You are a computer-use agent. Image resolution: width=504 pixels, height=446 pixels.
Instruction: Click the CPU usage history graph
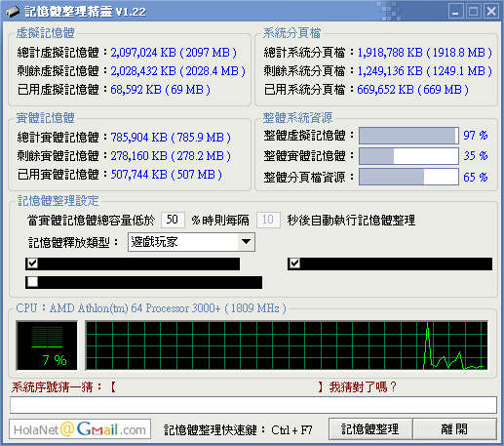(x=287, y=345)
